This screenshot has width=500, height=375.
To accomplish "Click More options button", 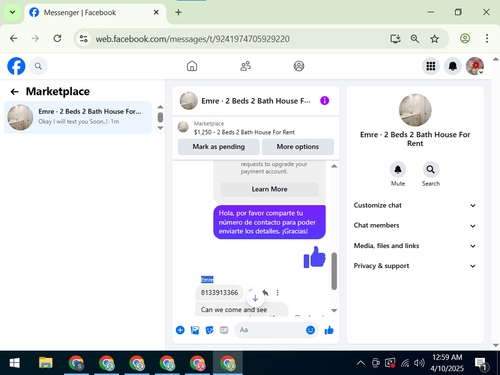I will (x=298, y=147).
